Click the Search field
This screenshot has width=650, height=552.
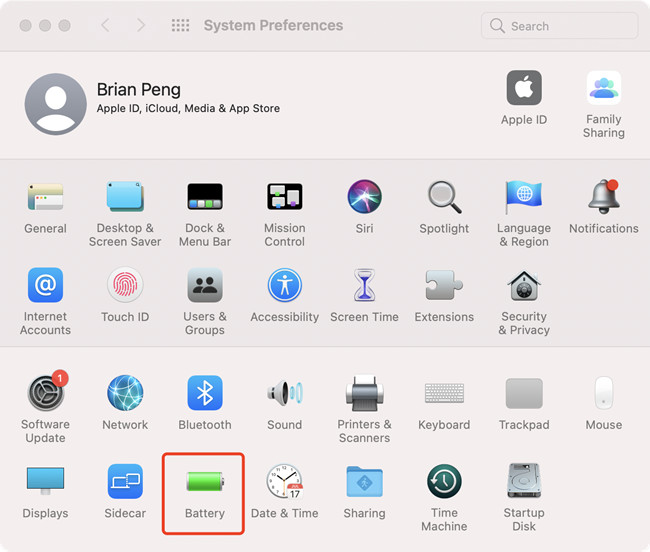click(x=559, y=26)
